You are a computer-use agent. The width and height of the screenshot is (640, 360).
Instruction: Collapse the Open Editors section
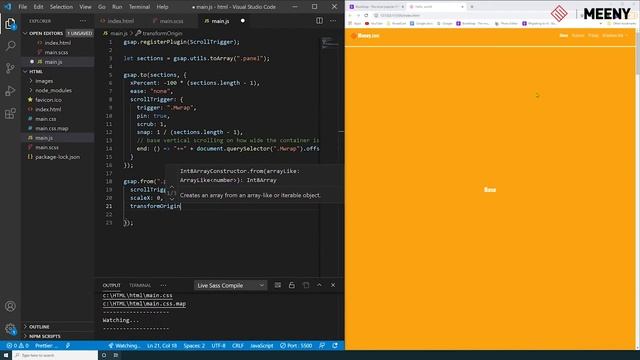click(x=46, y=33)
